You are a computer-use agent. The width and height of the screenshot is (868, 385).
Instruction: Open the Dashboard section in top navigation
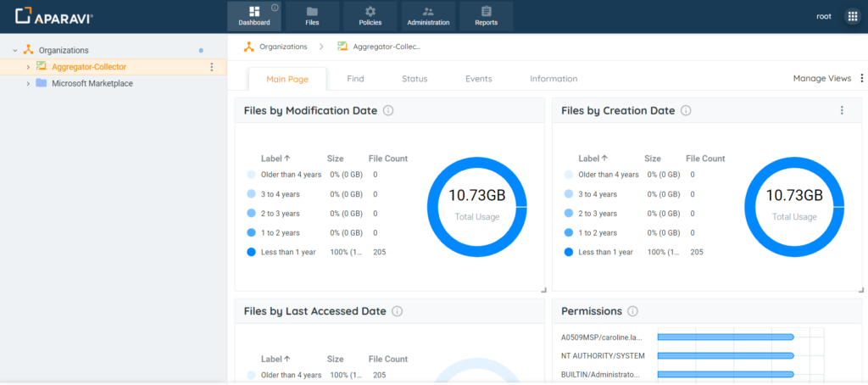tap(254, 16)
